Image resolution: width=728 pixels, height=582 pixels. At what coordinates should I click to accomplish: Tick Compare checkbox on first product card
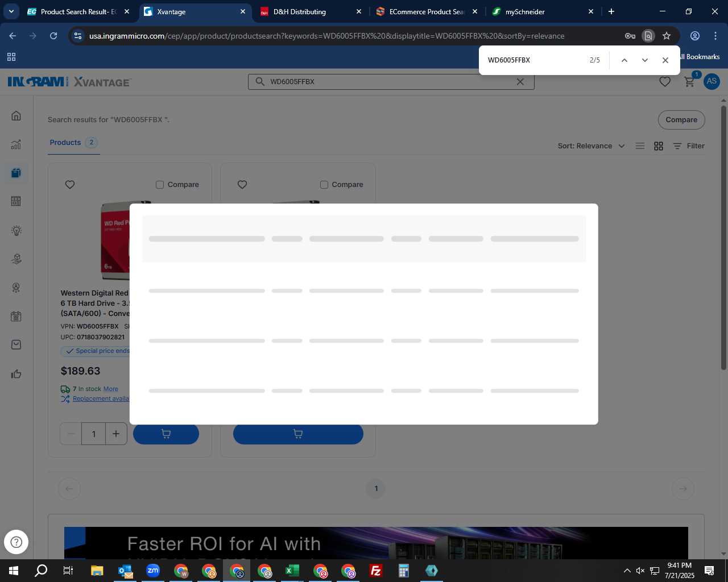pos(160,185)
